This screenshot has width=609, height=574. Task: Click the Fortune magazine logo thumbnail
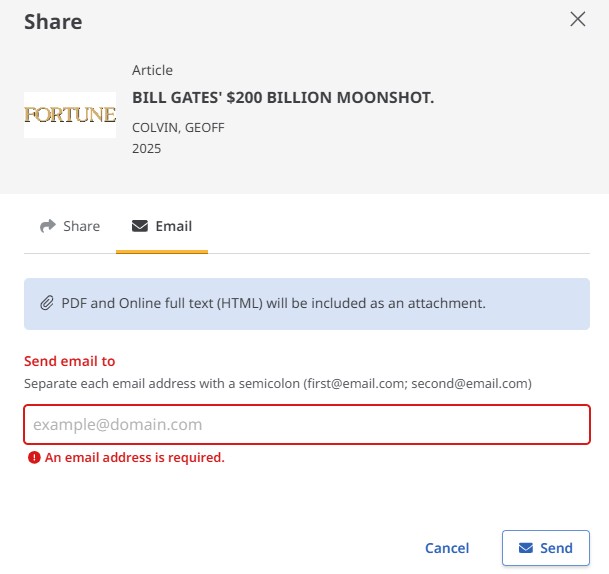tap(70, 115)
